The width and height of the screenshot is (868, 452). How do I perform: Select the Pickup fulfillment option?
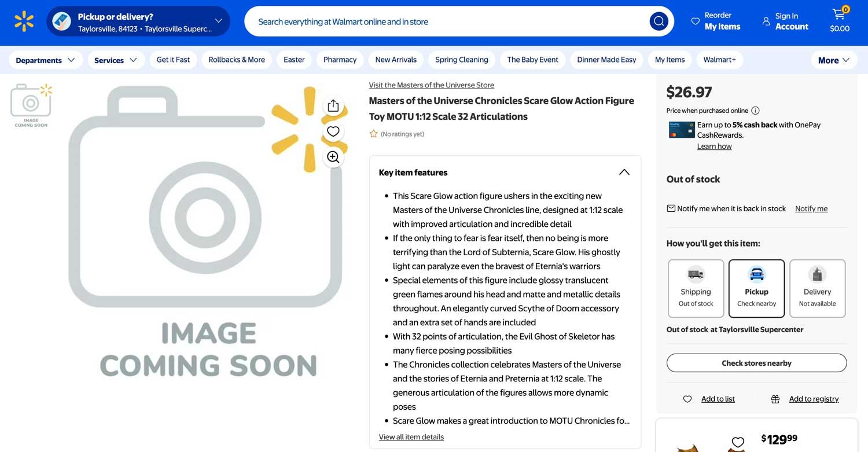pos(756,288)
